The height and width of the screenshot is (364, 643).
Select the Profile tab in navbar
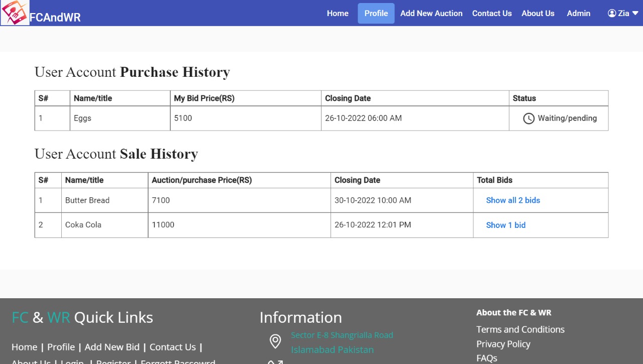point(376,14)
